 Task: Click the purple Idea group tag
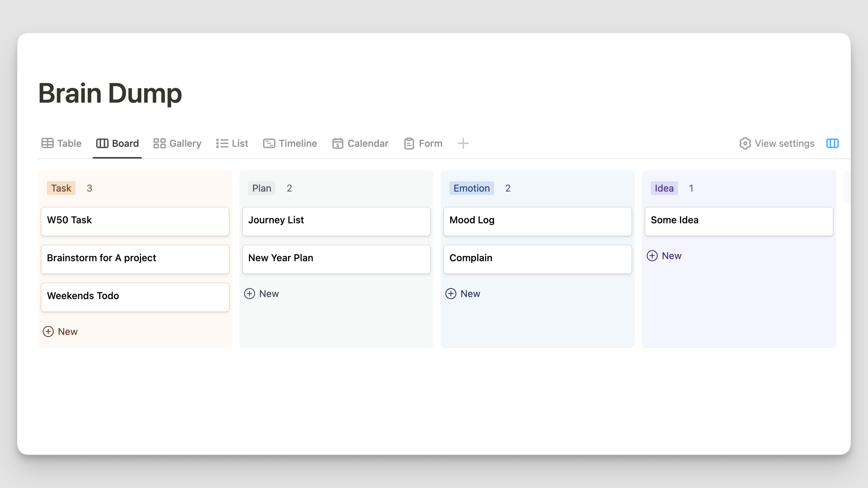tap(664, 188)
